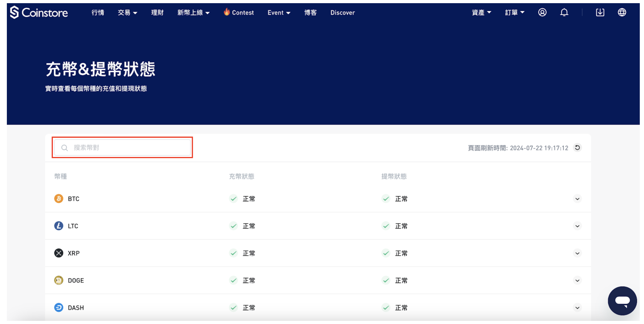The height and width of the screenshot is (324, 644).
Task: Click the page refresh time 2024-07-22 19:17:12
Action: click(x=539, y=148)
